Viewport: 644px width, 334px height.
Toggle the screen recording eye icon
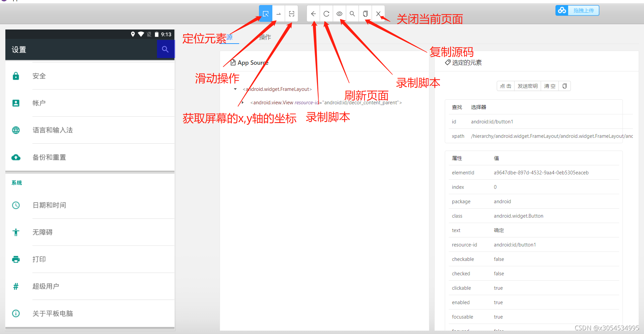point(339,13)
